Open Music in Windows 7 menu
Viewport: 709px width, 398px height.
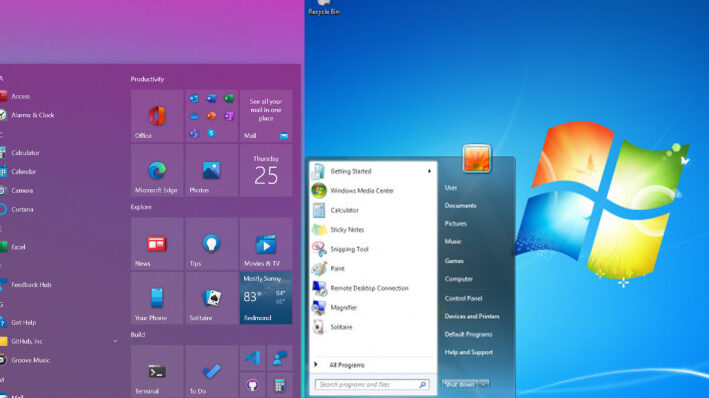click(453, 242)
